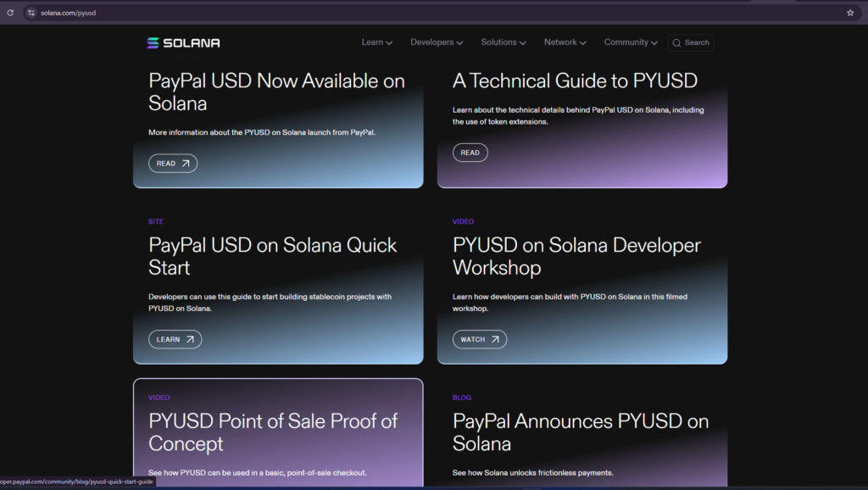Viewport: 868px width, 490px height.
Task: Reload the page with the refresh icon
Action: pyautogui.click(x=10, y=12)
